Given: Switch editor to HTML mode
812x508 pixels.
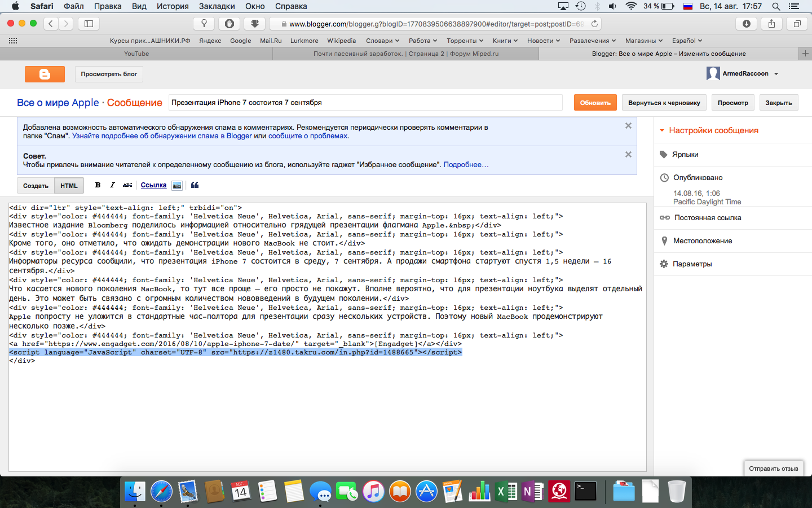Looking at the screenshot, I should pos(69,186).
